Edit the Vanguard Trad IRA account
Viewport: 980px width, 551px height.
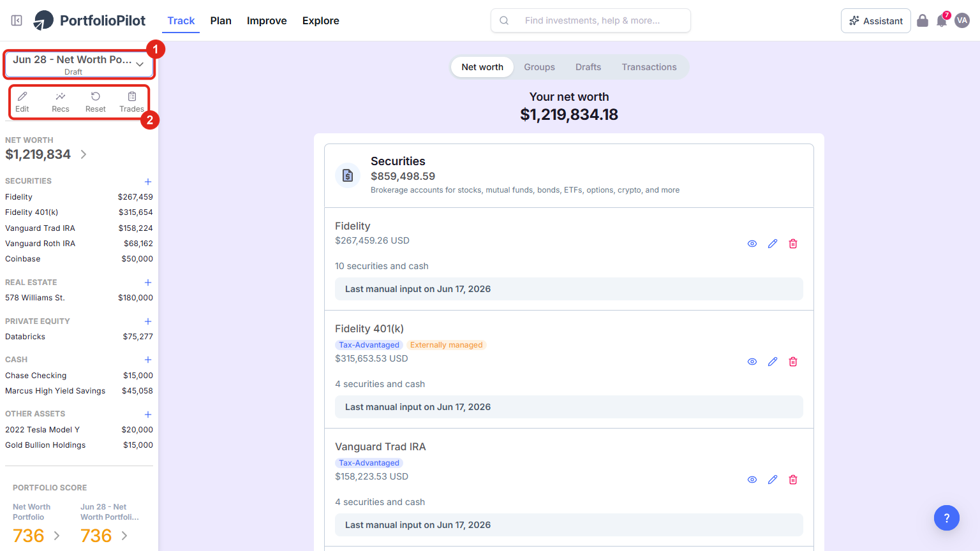(773, 480)
